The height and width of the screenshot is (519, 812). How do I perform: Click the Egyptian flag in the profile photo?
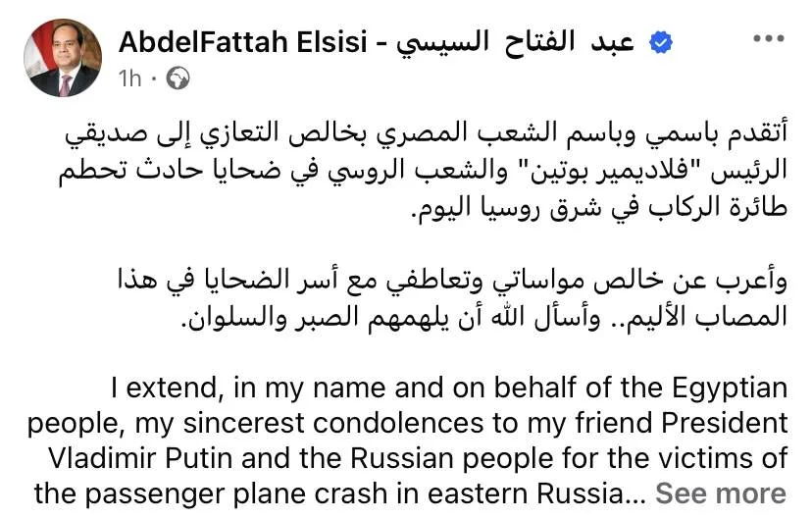click(39, 52)
